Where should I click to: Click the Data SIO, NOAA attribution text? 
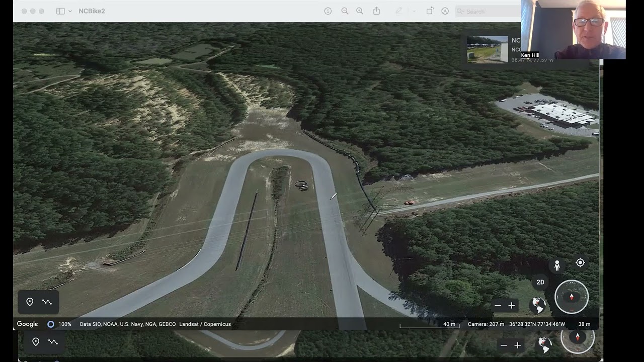click(x=128, y=324)
